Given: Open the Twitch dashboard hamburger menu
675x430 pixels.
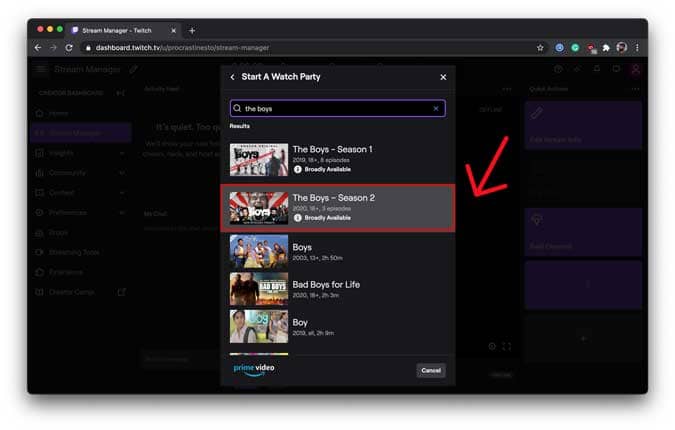Looking at the screenshot, I should coord(41,69).
